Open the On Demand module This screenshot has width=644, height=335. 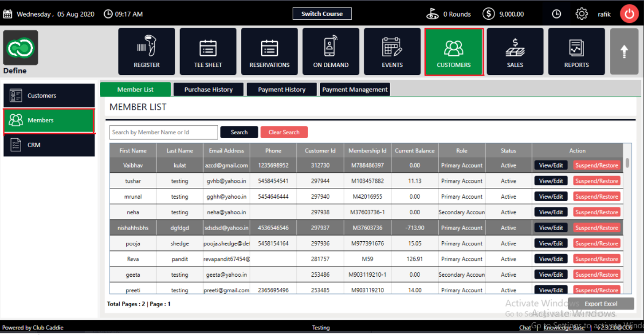tap(331, 51)
